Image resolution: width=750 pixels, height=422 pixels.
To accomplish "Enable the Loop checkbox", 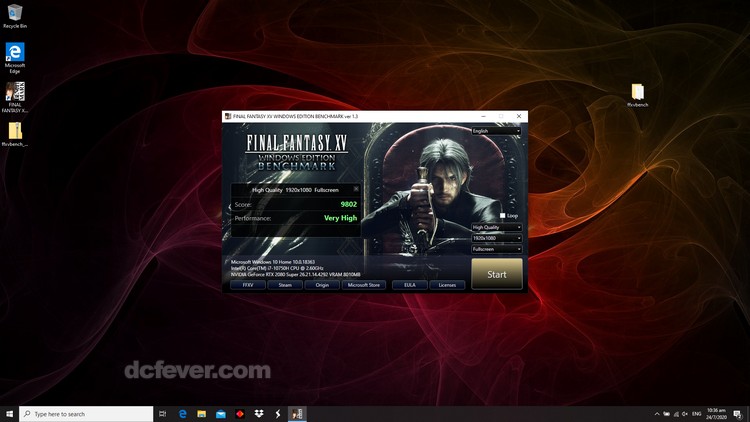I will (x=502, y=216).
